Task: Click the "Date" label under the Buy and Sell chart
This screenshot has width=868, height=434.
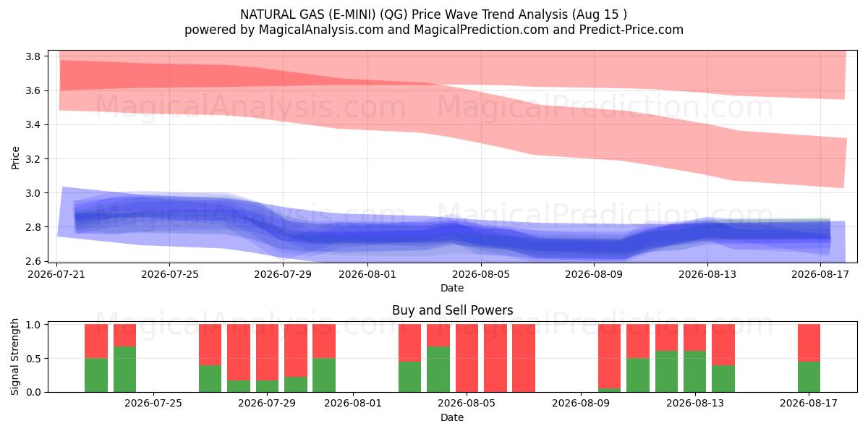Action: (452, 417)
